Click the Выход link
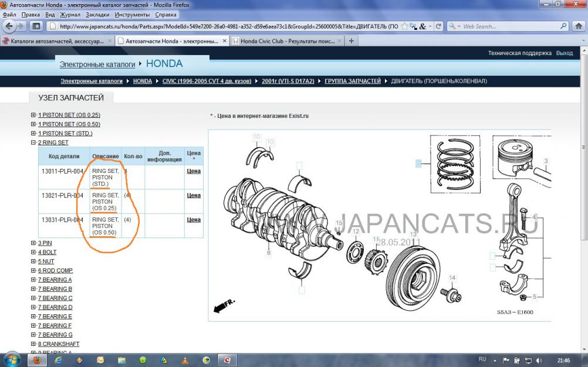 (x=565, y=53)
